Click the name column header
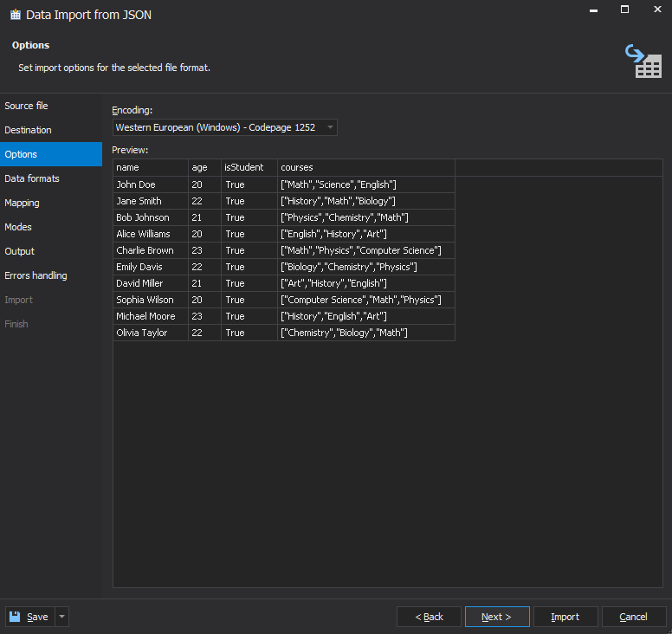The width and height of the screenshot is (672, 634). [x=151, y=167]
